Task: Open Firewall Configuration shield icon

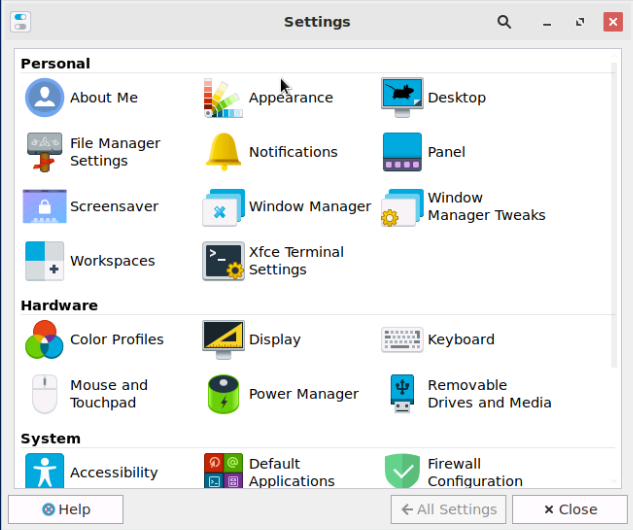Action: 402,471
